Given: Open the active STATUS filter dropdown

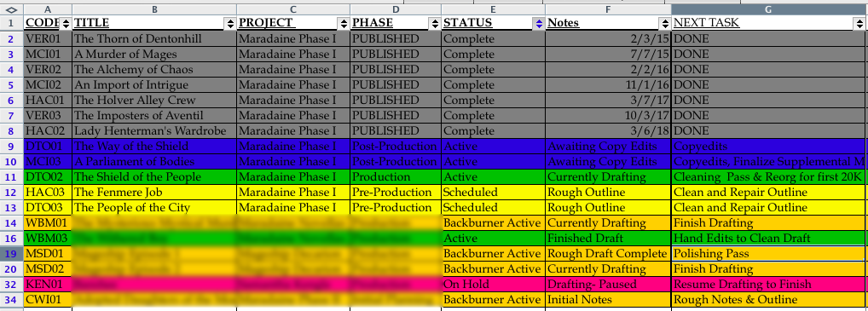Looking at the screenshot, I should 539,23.
